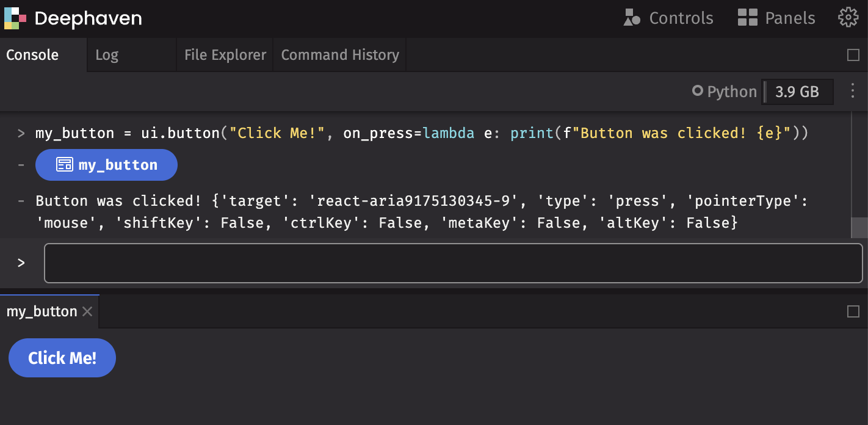Viewport: 868px width, 425px height.
Task: Click the 3.9 GB memory usage indicator
Action: click(x=797, y=92)
